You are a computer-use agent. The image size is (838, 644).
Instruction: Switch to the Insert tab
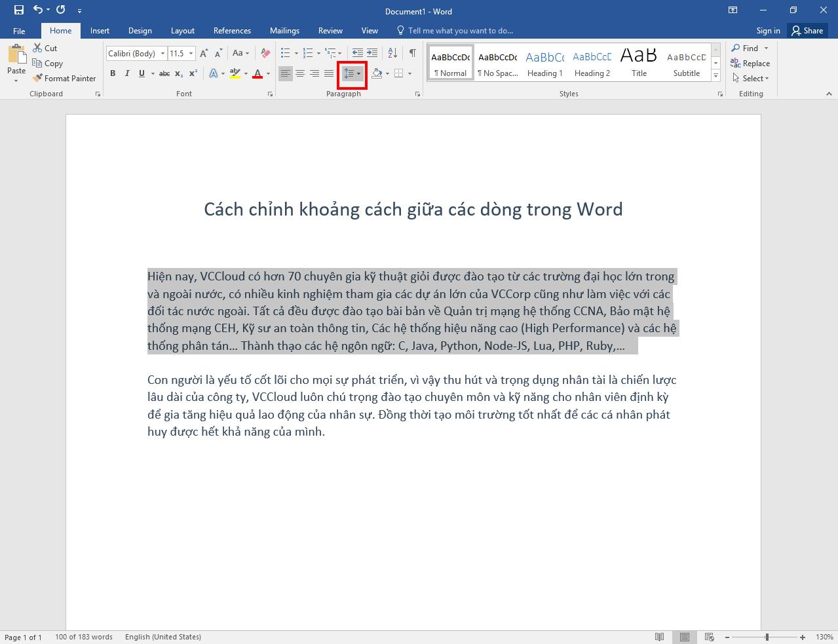tap(100, 31)
